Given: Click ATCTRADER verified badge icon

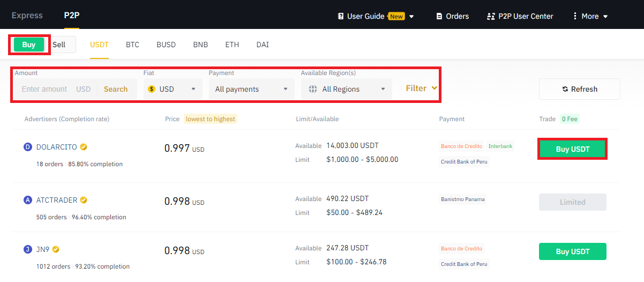Looking at the screenshot, I should pos(84,200).
